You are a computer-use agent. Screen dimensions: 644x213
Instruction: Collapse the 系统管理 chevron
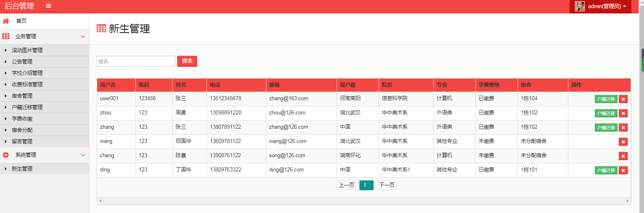pos(83,155)
